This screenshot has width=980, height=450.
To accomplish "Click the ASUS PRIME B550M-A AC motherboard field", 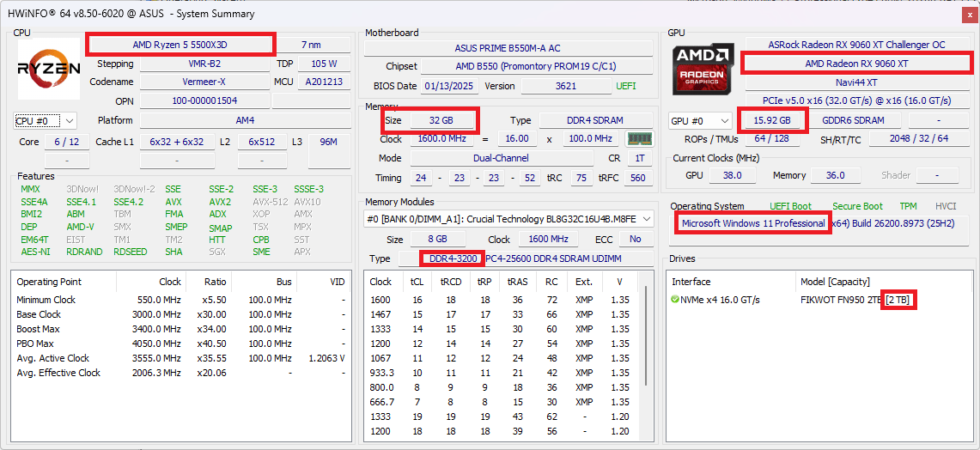I will 508,48.
